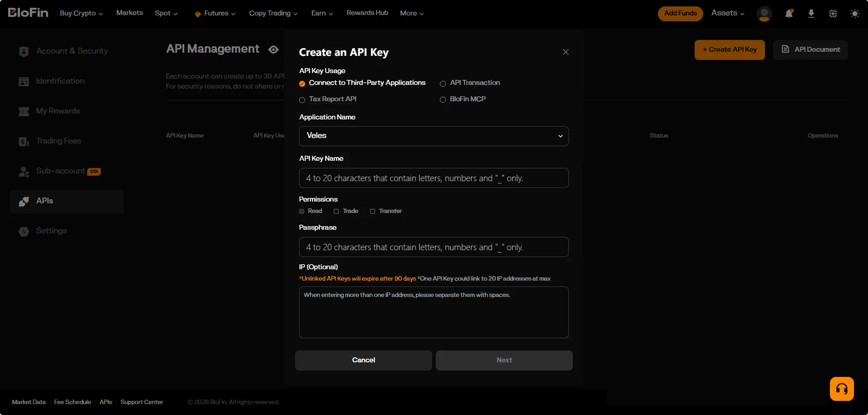Image resolution: width=868 pixels, height=415 pixels.
Task: Open Fee Schedule footer link
Action: pos(73,402)
